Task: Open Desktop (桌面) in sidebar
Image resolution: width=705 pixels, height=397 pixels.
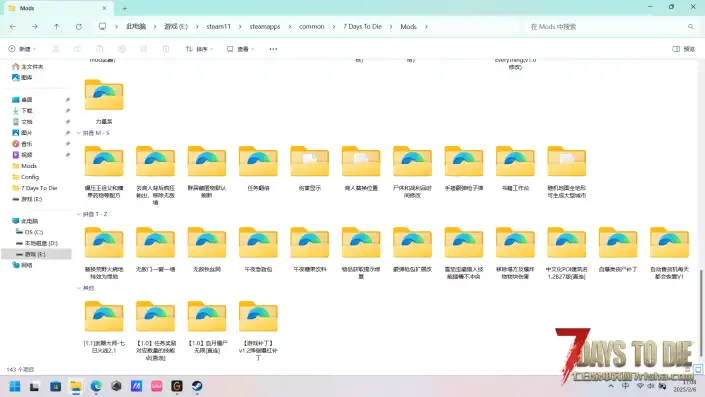Action: pyautogui.click(x=22, y=99)
